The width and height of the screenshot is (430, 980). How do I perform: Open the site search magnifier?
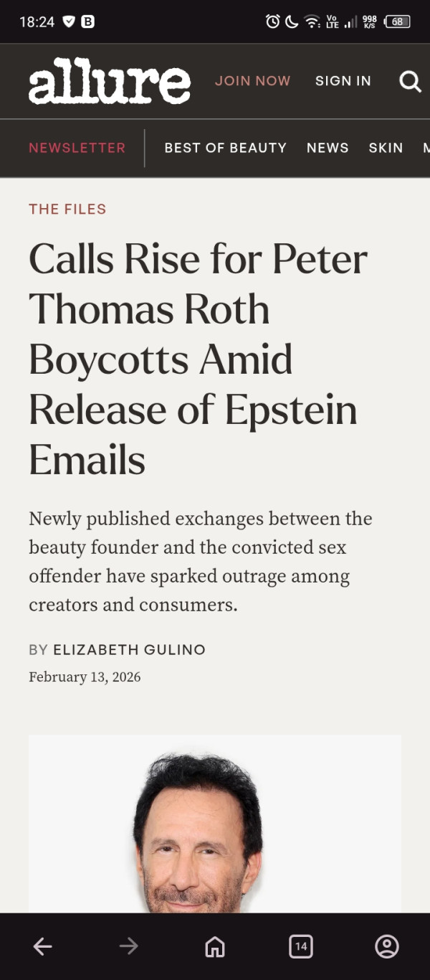click(410, 82)
